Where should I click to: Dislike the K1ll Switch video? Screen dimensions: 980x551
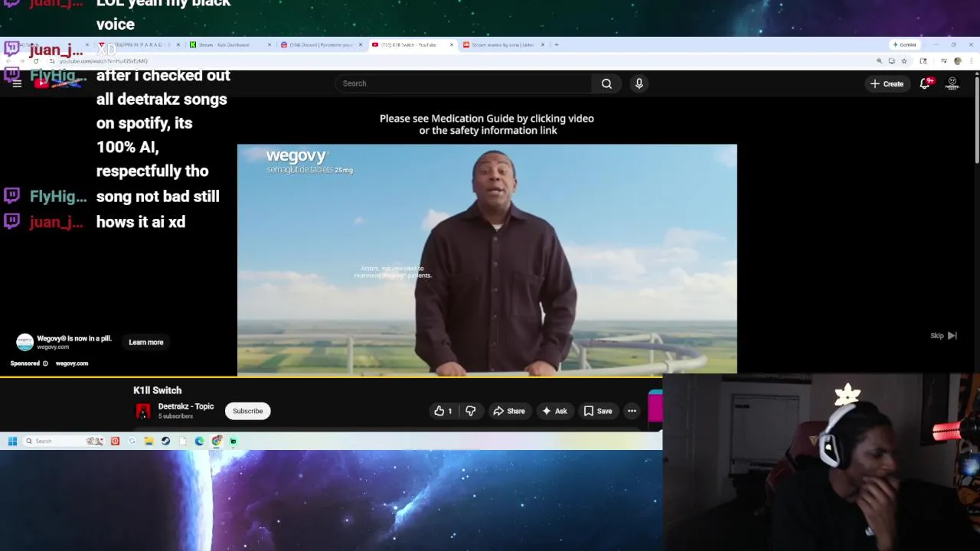click(470, 411)
